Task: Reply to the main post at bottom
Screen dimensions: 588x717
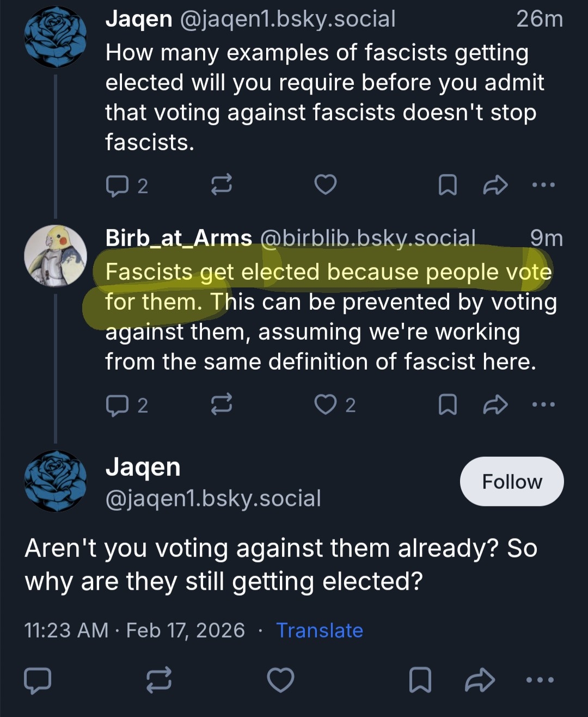Action: [38, 680]
